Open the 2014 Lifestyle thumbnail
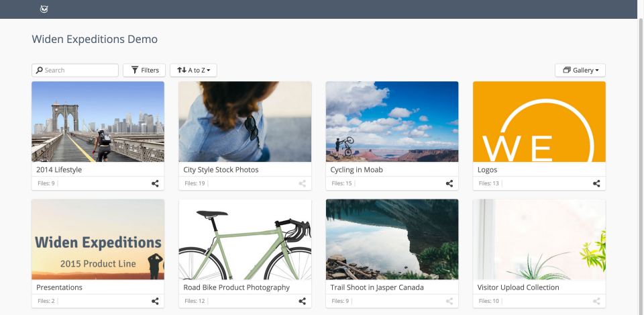 pyautogui.click(x=98, y=122)
